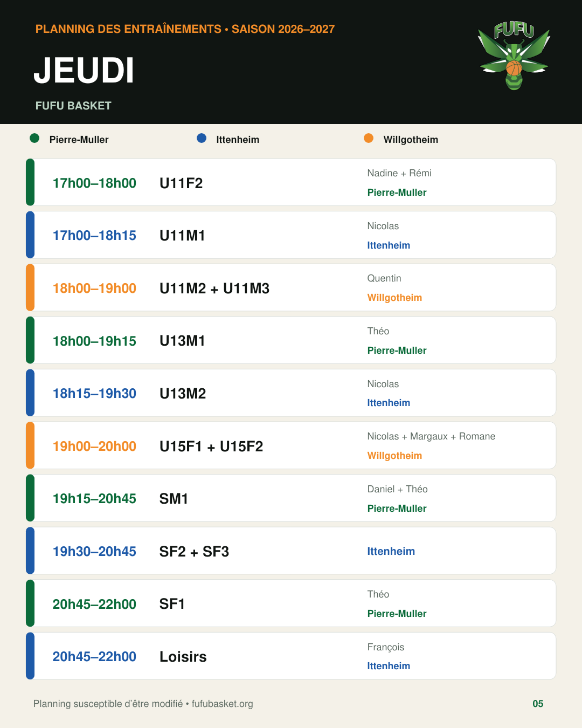Viewport: 582px width, 728px height.
Task: Select the blue Ittenheim legend dot
Action: tap(202, 138)
